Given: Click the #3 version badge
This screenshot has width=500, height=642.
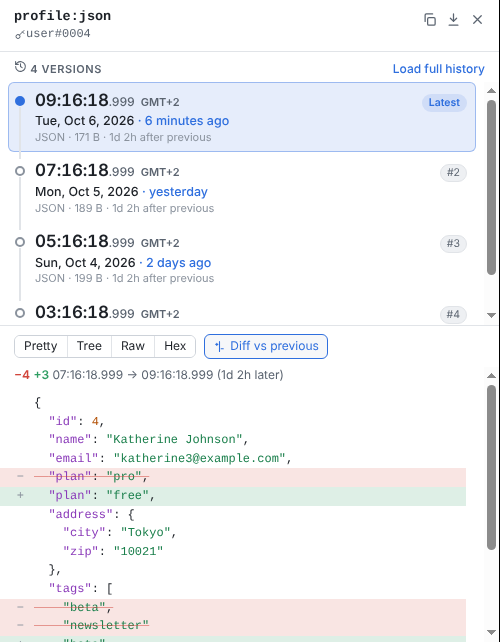Looking at the screenshot, I should 453,244.
